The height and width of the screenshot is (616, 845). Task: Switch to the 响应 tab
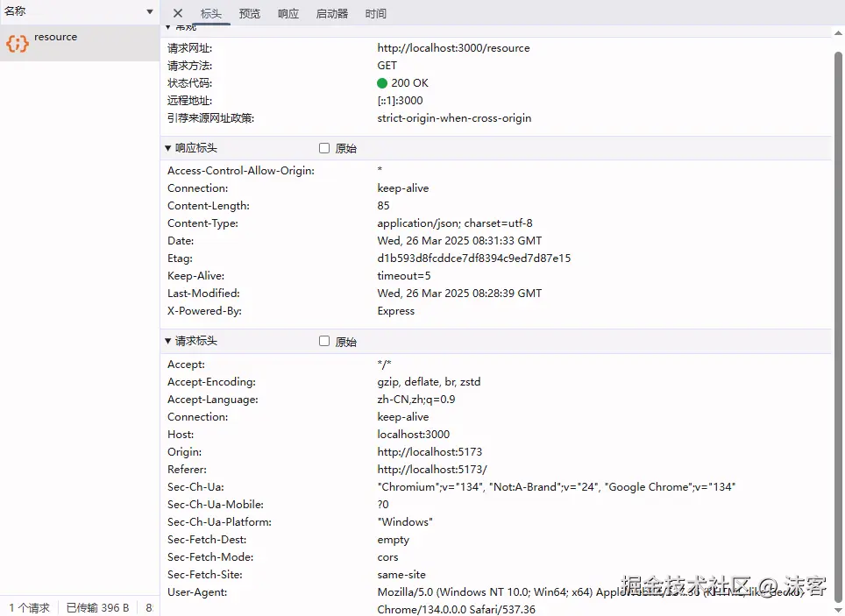click(x=288, y=13)
